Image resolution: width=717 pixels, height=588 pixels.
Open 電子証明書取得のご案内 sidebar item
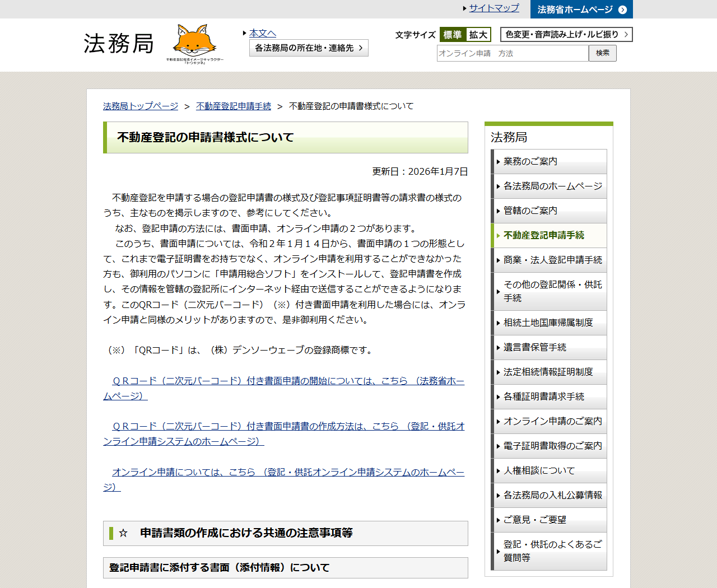pyautogui.click(x=549, y=446)
